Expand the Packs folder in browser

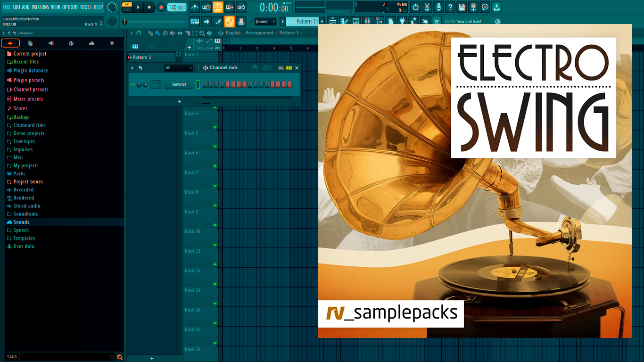click(19, 173)
